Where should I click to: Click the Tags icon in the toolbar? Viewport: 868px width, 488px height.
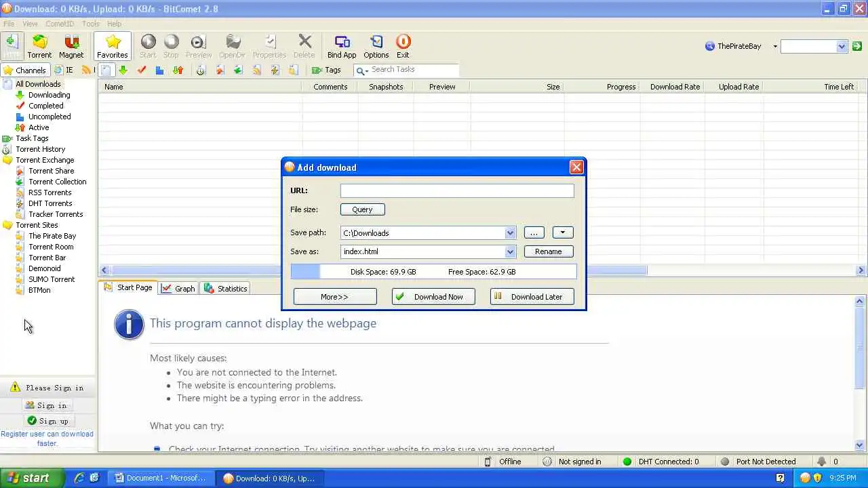pyautogui.click(x=326, y=70)
